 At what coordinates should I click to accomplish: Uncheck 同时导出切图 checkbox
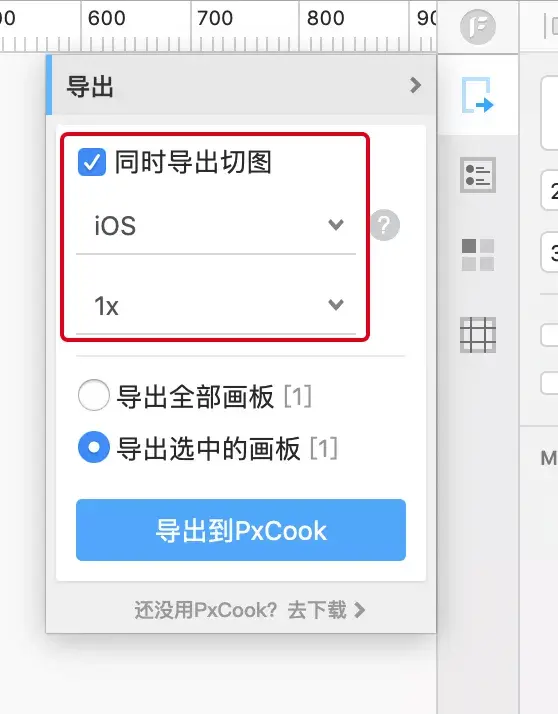point(92,162)
